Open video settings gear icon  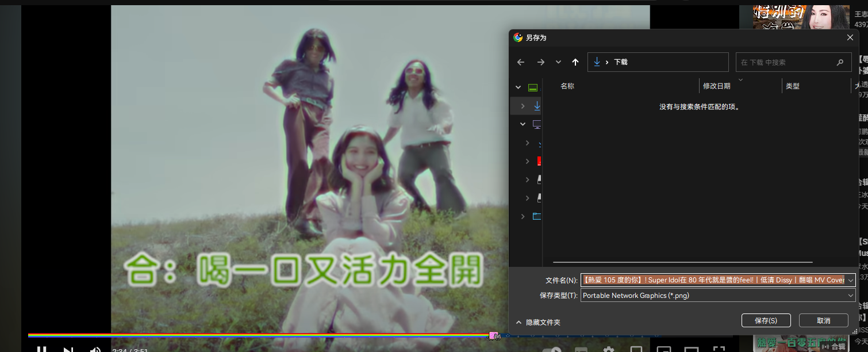pos(608,349)
